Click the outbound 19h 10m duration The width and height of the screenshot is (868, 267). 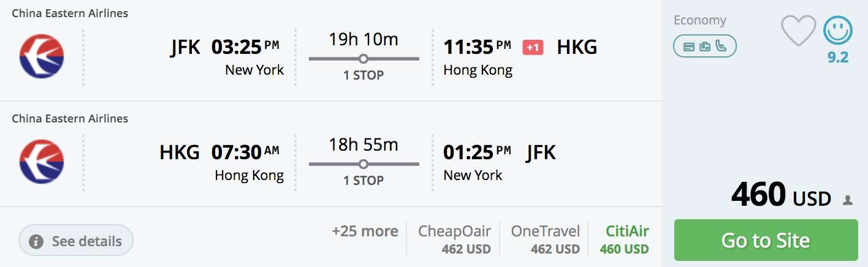(x=364, y=40)
